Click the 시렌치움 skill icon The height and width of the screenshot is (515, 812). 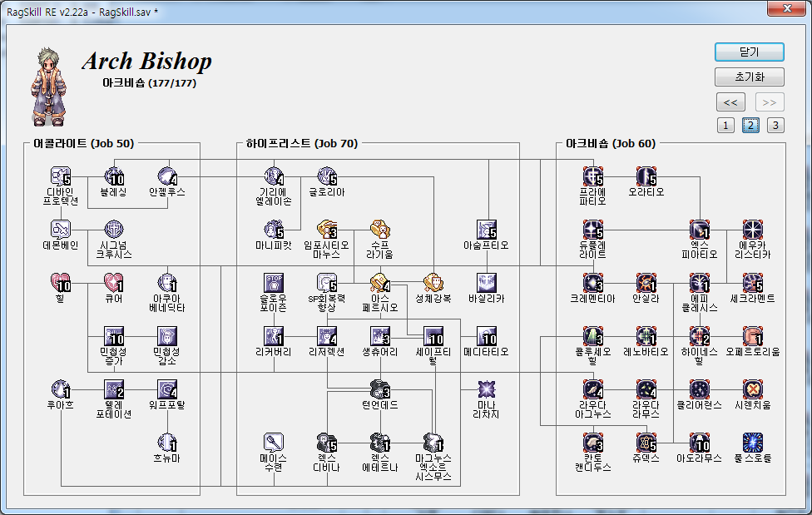753,389
